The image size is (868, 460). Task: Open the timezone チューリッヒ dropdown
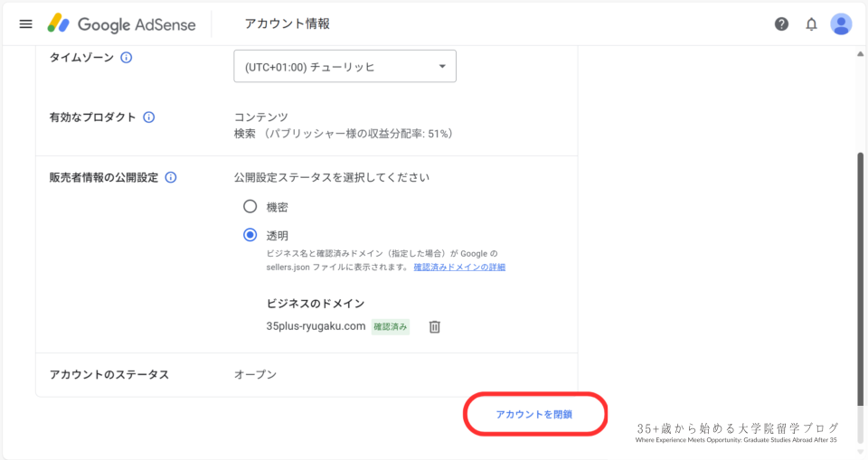(344, 67)
